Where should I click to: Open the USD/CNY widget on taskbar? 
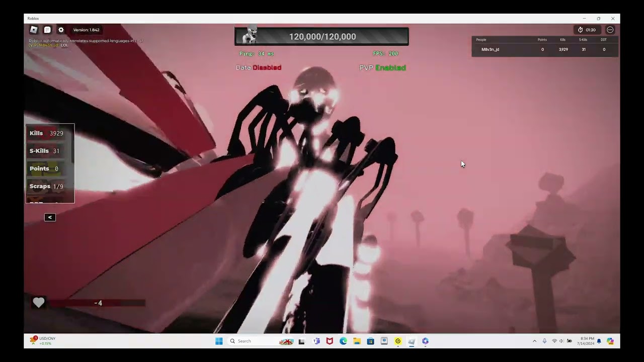pos(43,341)
